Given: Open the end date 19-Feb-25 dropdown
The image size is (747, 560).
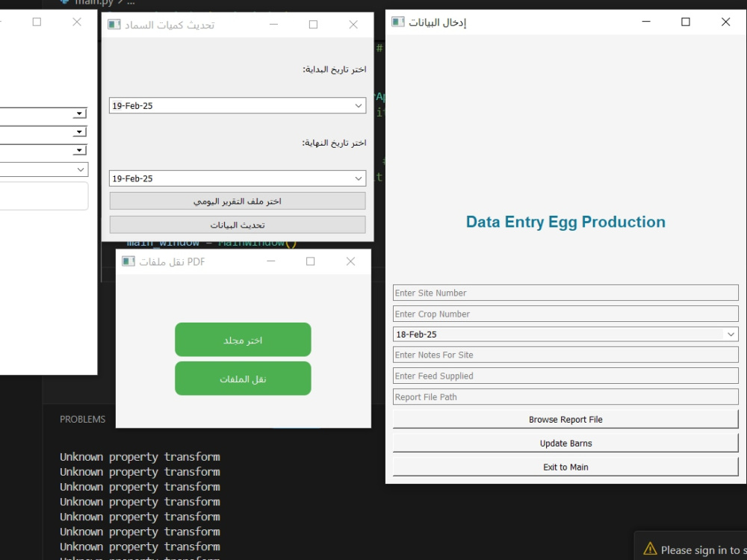Looking at the screenshot, I should point(359,178).
